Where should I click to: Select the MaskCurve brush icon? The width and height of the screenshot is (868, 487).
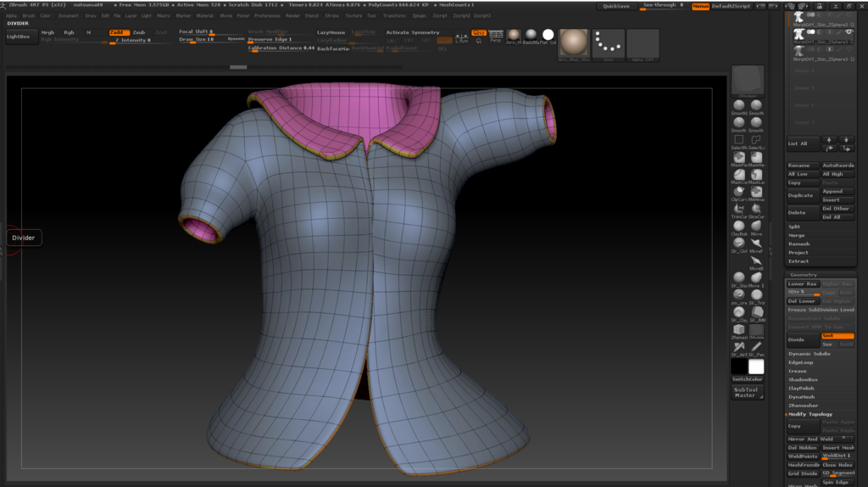(739, 176)
